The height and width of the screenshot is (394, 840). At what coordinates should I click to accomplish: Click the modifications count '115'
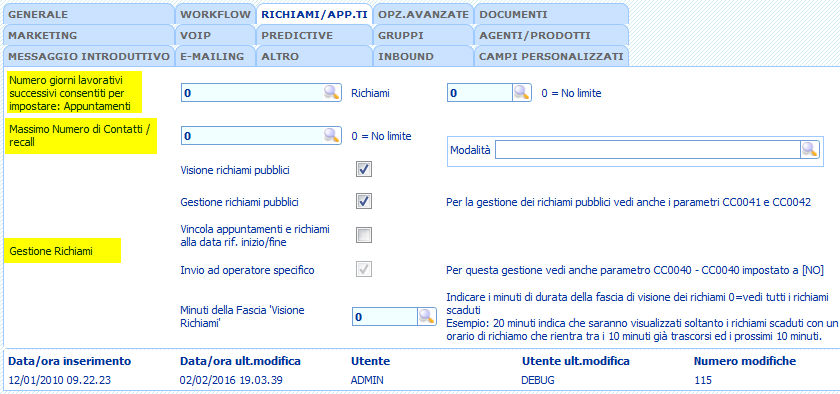point(702,380)
